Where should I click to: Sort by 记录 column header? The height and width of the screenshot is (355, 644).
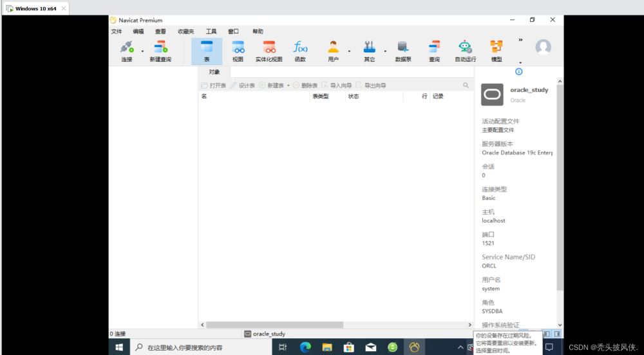(451, 96)
